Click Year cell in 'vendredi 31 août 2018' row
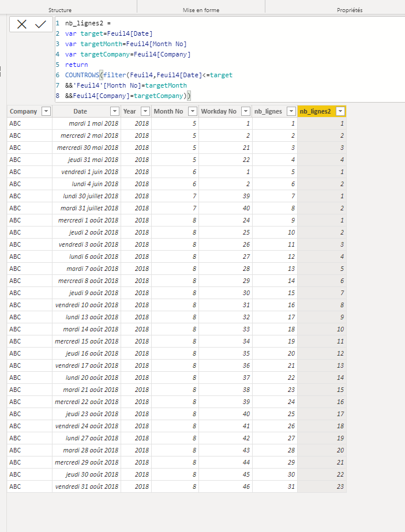 136,486
